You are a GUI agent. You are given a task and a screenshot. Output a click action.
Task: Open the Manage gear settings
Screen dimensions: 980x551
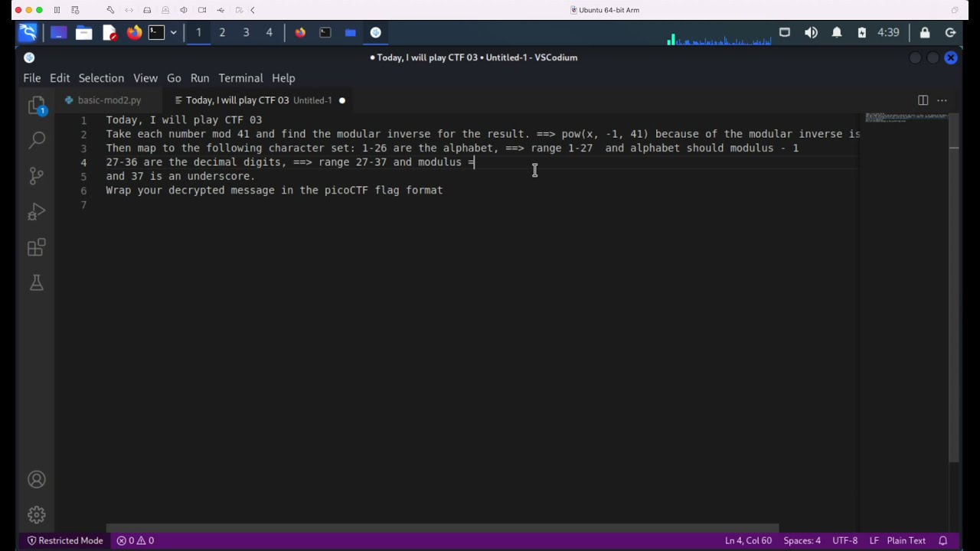[36, 515]
